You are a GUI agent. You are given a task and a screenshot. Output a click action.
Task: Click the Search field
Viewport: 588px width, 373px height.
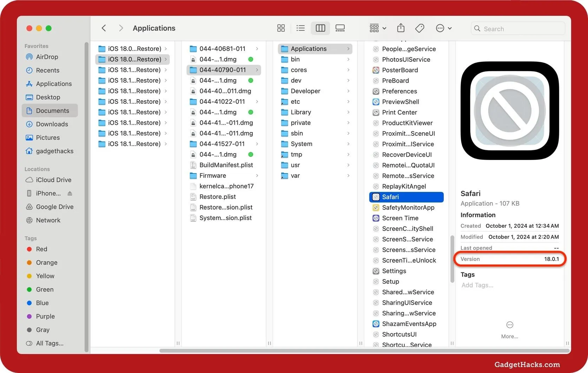pyautogui.click(x=518, y=29)
